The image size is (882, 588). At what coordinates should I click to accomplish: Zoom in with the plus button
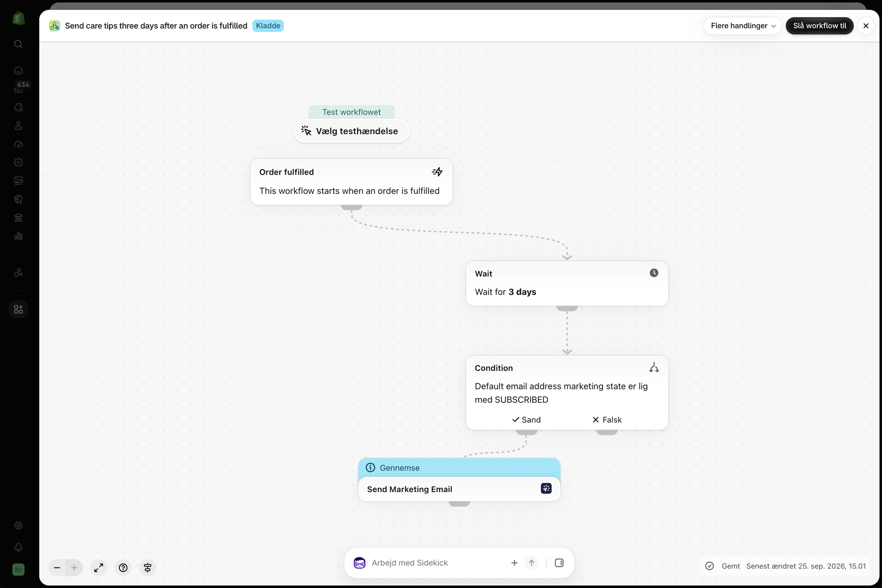click(x=74, y=568)
